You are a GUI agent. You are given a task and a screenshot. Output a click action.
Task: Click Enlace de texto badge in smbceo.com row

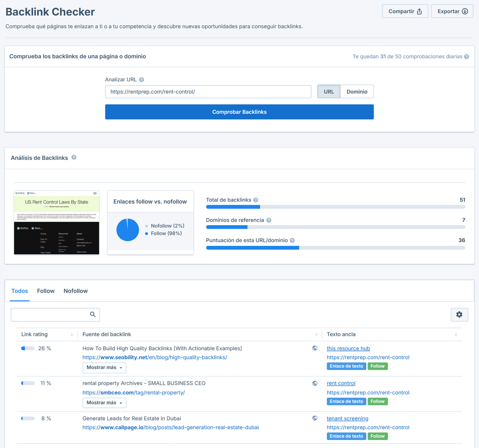(346, 402)
